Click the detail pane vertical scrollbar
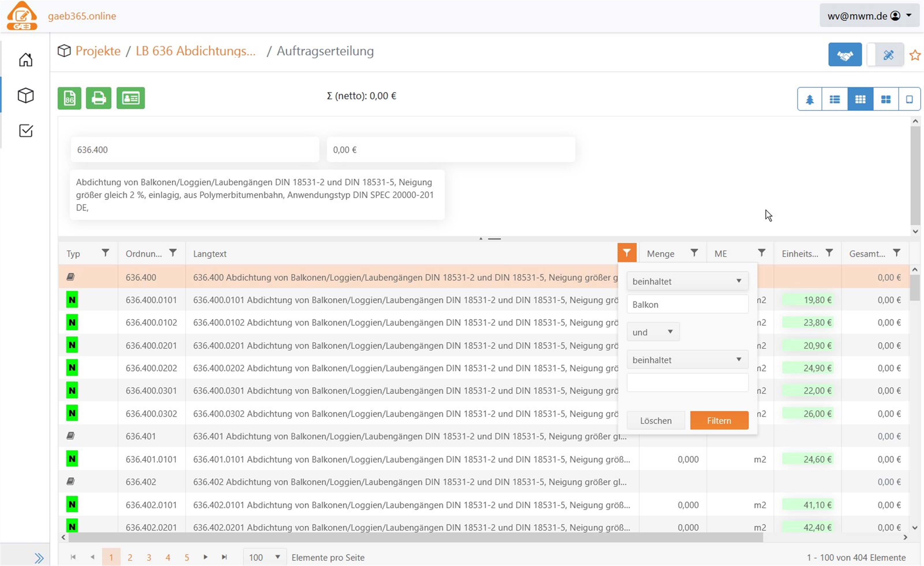The width and height of the screenshot is (924, 566). click(915, 176)
